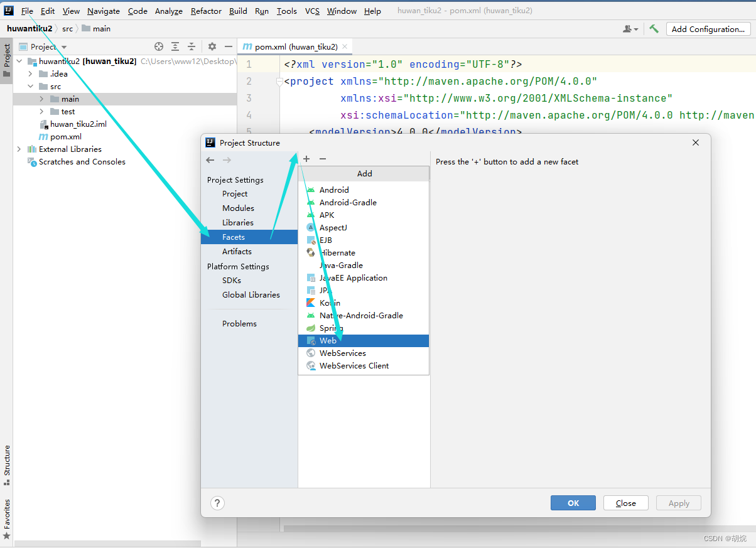Viewport: 756px width, 548px height.
Task: Select Modules settings item
Action: [238, 208]
